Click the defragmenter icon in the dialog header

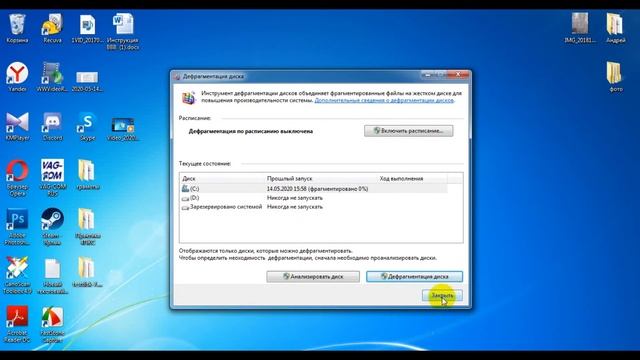coord(188,98)
